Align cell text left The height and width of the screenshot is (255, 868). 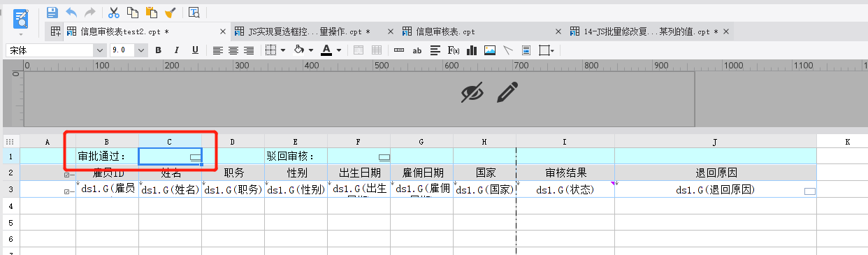218,50
